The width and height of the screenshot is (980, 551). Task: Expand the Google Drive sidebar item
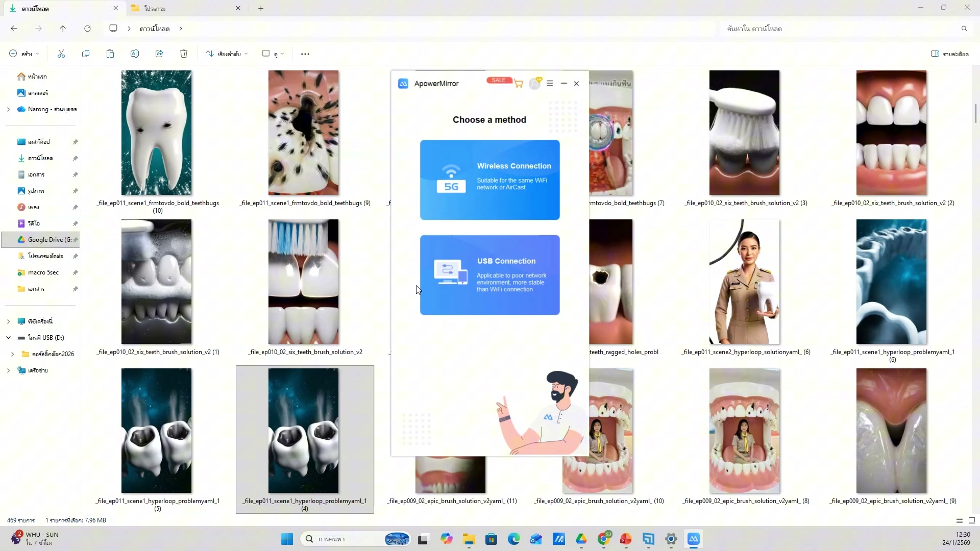(x=9, y=239)
